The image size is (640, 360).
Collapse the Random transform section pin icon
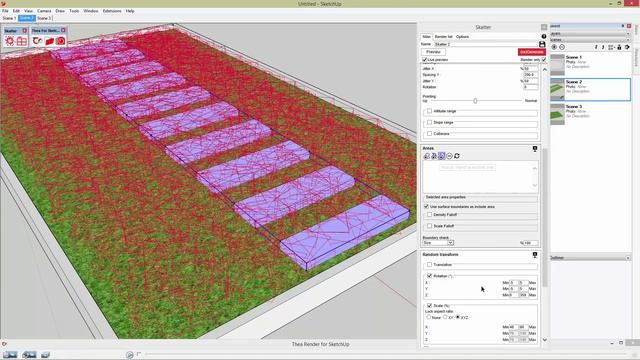click(x=535, y=255)
